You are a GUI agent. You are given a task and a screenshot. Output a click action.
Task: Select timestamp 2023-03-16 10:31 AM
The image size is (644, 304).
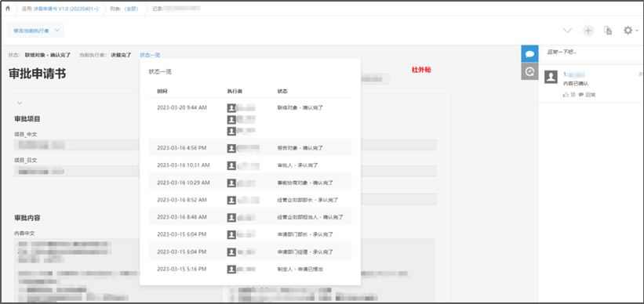click(184, 165)
